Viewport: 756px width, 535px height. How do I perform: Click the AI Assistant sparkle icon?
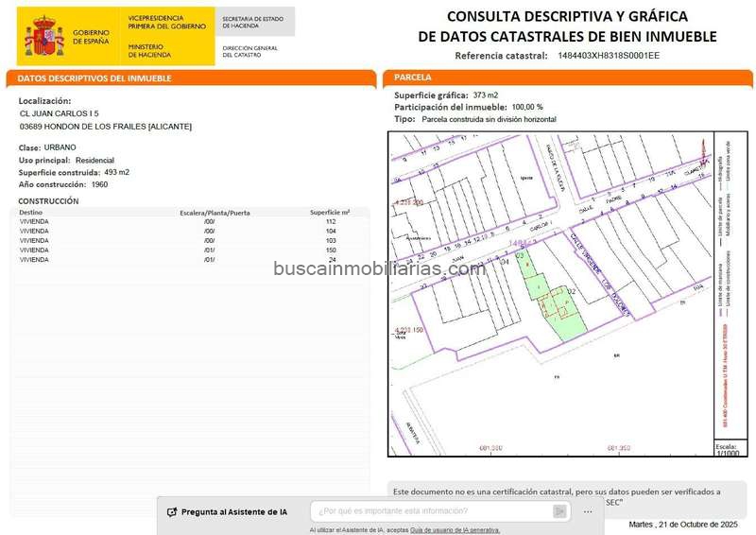point(172,511)
